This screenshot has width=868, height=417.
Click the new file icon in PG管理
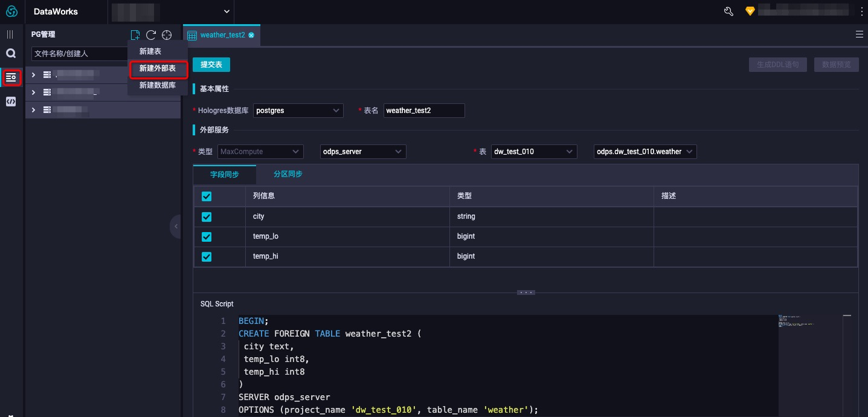[x=135, y=35]
